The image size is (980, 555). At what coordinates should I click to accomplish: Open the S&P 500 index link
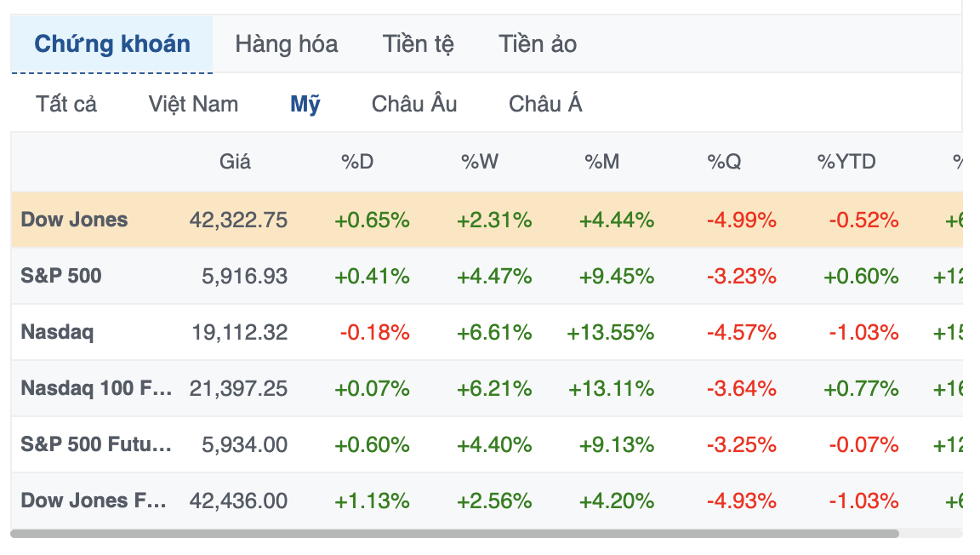pyautogui.click(x=61, y=276)
